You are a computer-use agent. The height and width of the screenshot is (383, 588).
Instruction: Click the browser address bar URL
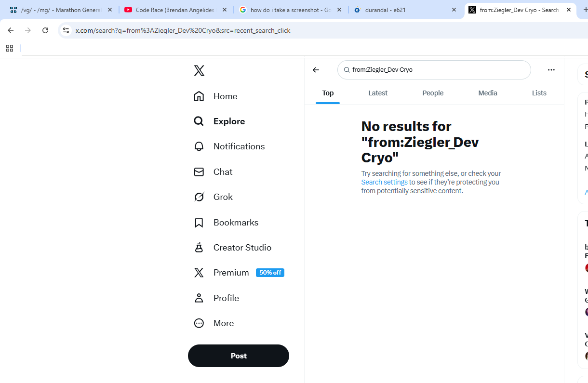pyautogui.click(x=183, y=30)
